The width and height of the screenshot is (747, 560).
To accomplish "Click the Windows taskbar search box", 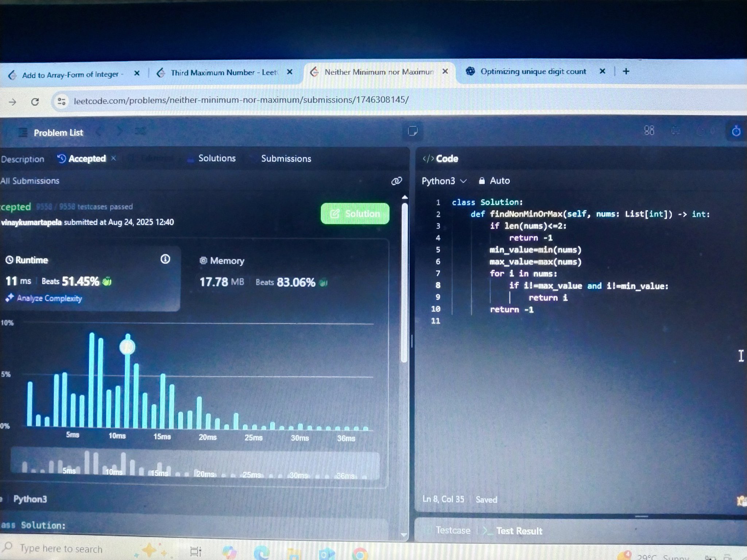I will tap(61, 549).
